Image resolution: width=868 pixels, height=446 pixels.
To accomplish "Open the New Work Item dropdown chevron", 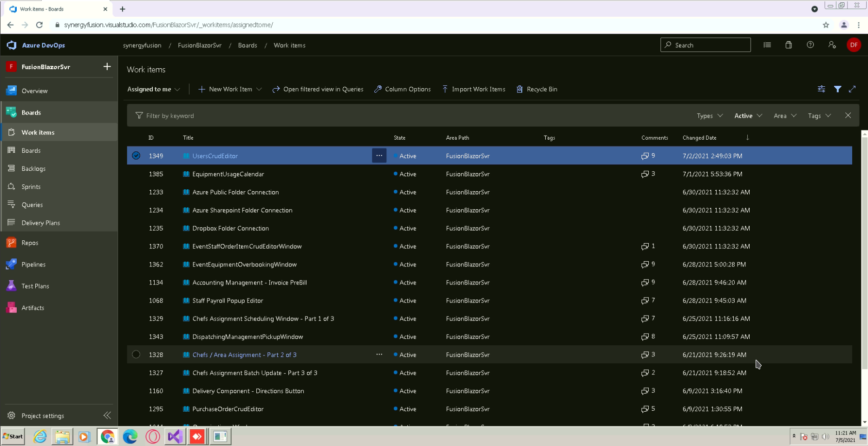I will tap(259, 89).
